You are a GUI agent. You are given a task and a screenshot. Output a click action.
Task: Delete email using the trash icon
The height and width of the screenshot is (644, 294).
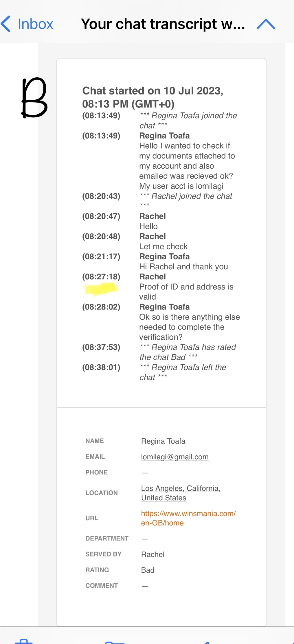(x=24, y=641)
